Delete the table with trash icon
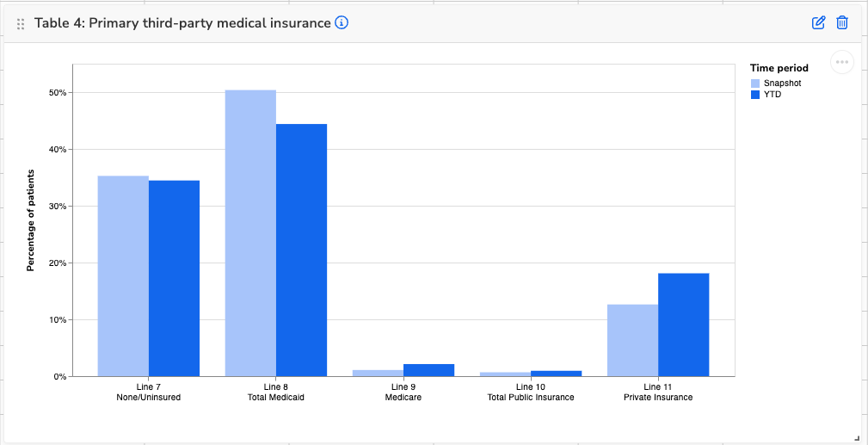Image resolution: width=868 pixels, height=445 pixels. coord(842,22)
